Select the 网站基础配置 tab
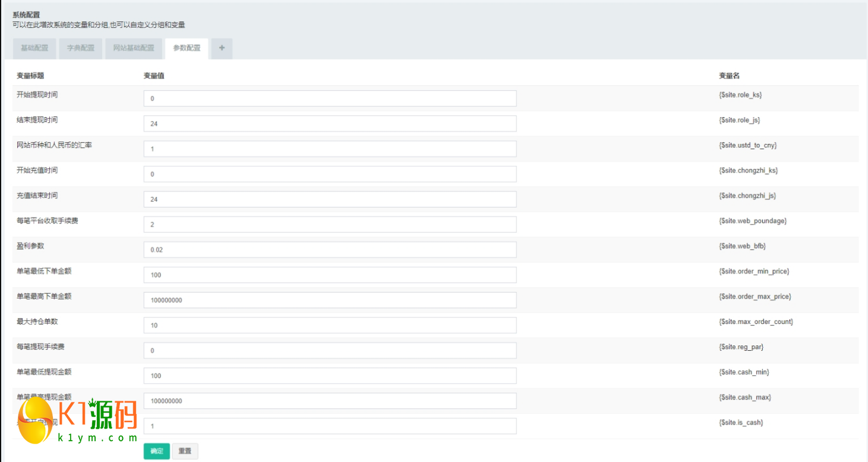This screenshot has width=868, height=462. coord(134,48)
